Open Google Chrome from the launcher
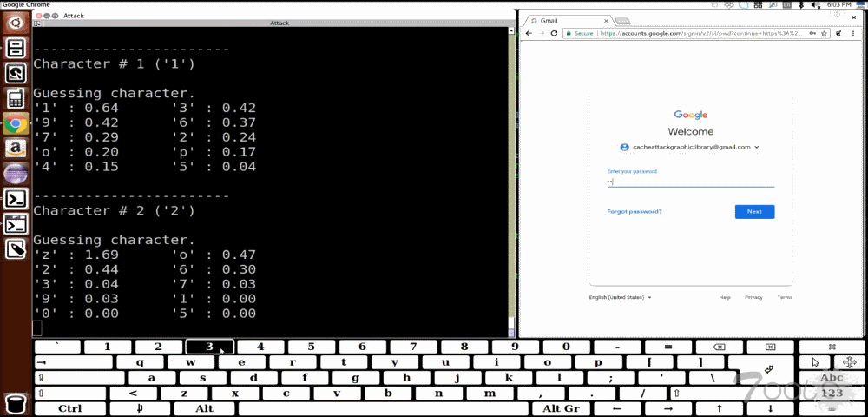Screen dimensions: 868x417 pos(16,123)
